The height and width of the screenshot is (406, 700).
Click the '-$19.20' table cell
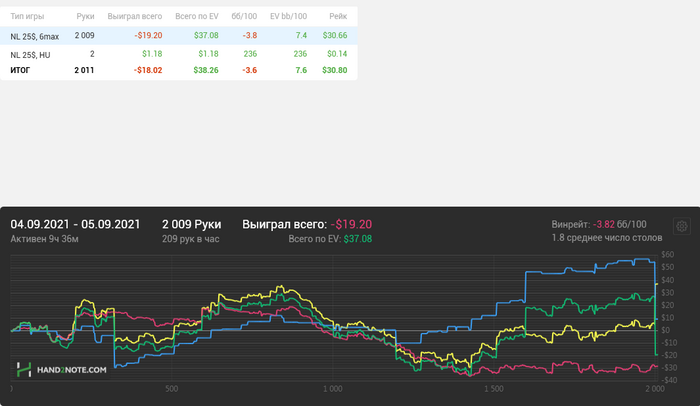[x=148, y=35]
